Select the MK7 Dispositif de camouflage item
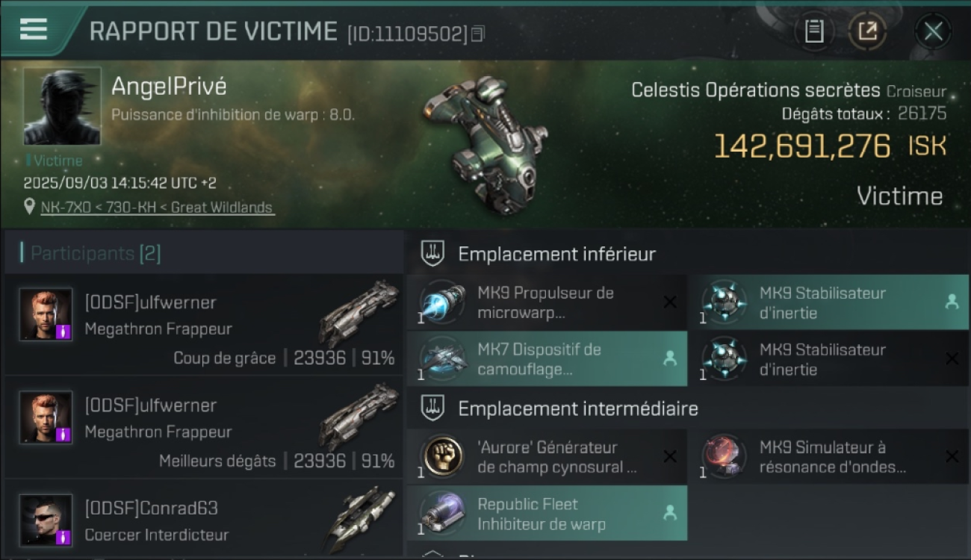 click(547, 359)
